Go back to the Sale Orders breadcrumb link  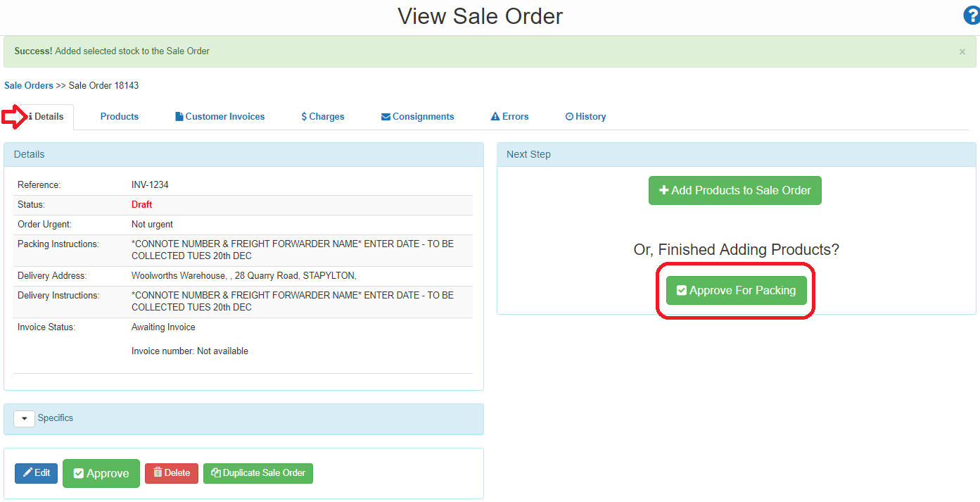tap(29, 85)
